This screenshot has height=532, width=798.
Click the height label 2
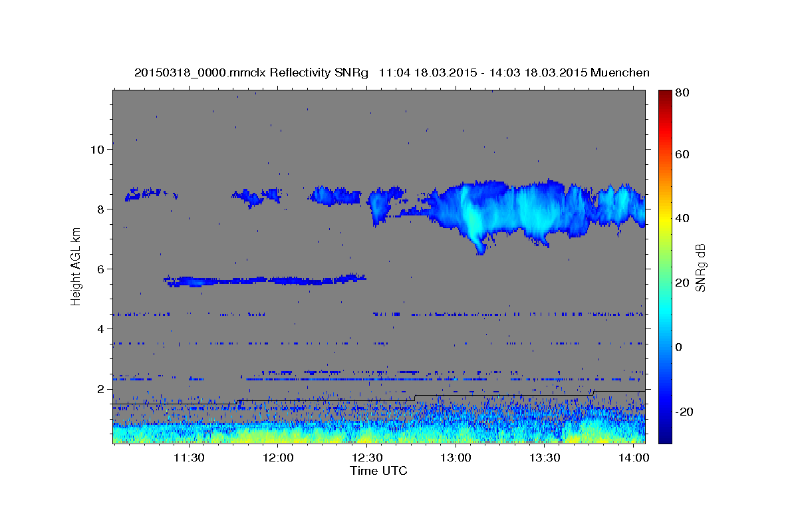pos(101,388)
